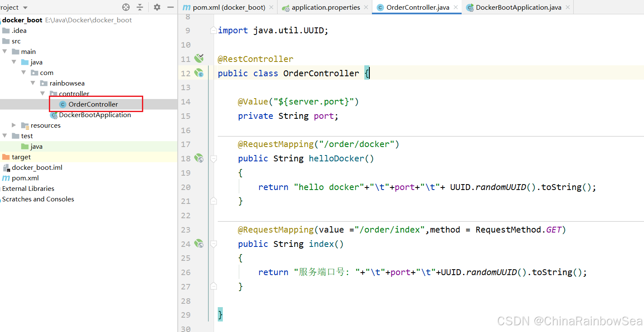Close the pom.xml tab
644x332 pixels.
[x=271, y=7]
